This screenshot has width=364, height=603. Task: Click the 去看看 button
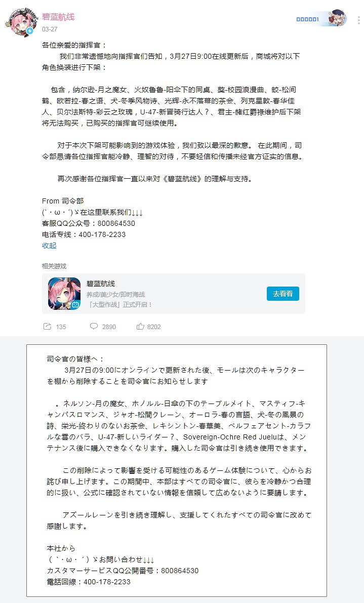click(x=283, y=294)
